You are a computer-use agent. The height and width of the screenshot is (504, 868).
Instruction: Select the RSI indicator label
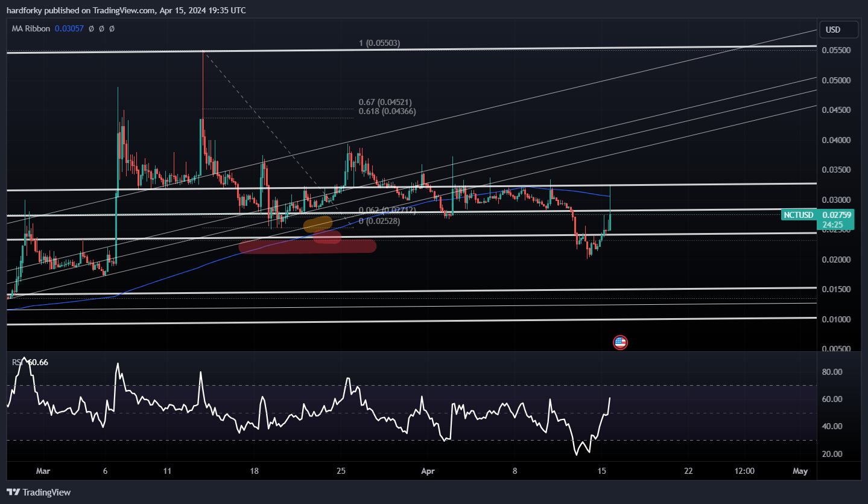click(x=17, y=362)
